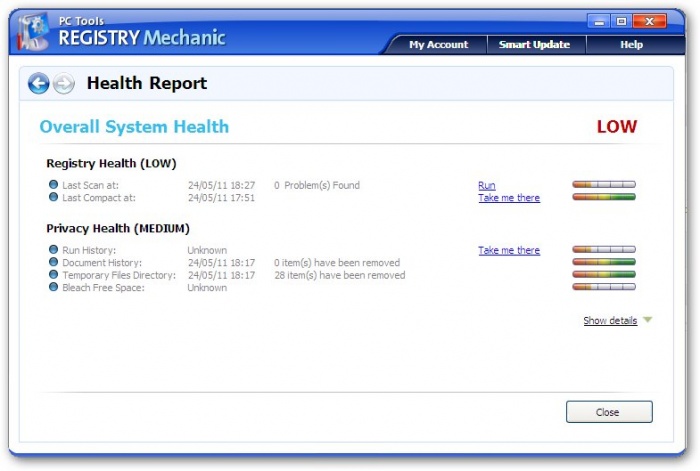This screenshot has height=471, width=700.
Task: Open the My Account tab
Action: pyautogui.click(x=438, y=45)
